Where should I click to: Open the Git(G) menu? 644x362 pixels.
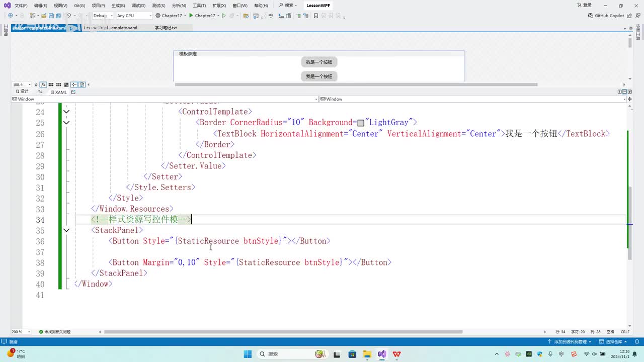(x=79, y=6)
